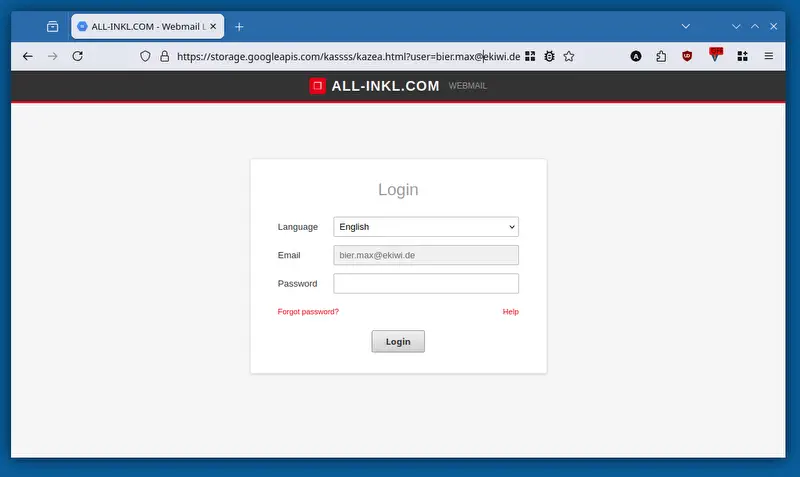
Task: Maximize the browser window with chevron up
Action: [x=755, y=27]
